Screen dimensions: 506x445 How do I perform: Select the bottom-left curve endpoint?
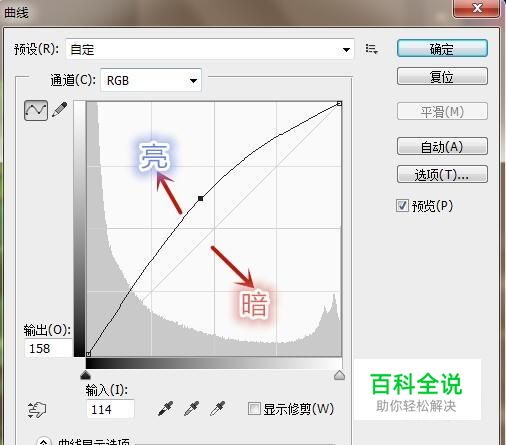pyautogui.click(x=88, y=354)
